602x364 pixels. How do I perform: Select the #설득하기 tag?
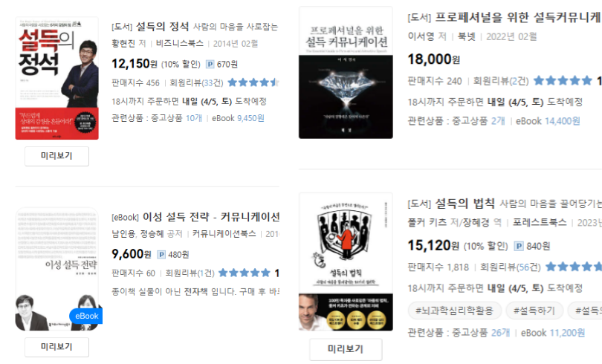pos(534,311)
